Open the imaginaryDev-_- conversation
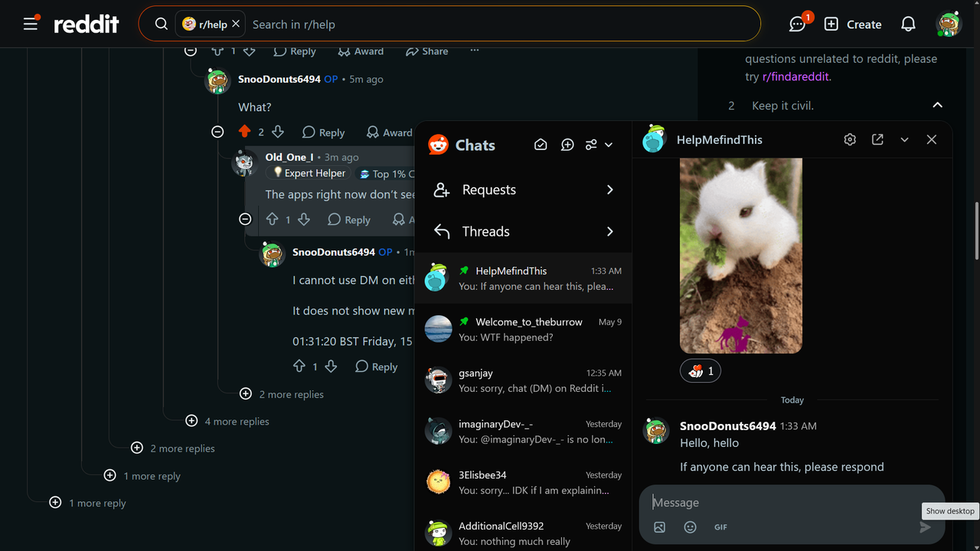The height and width of the screenshot is (551, 980). (524, 432)
